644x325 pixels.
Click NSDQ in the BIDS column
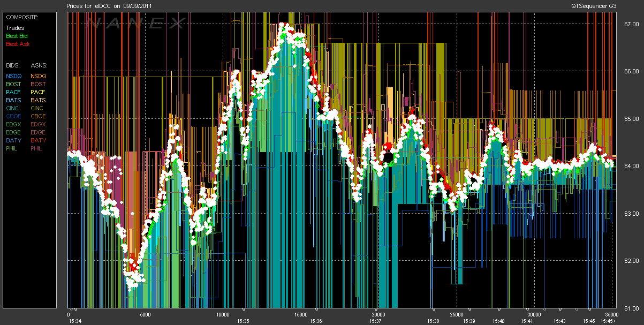click(13, 76)
